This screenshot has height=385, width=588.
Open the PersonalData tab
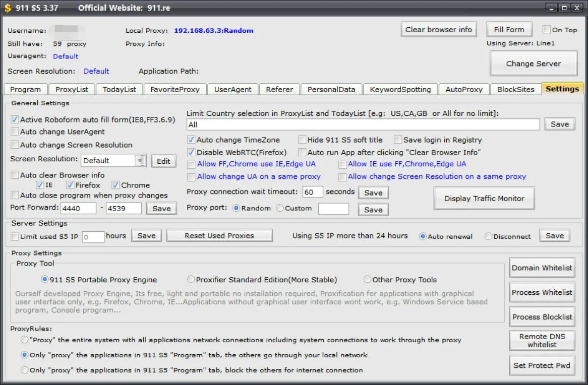(331, 89)
